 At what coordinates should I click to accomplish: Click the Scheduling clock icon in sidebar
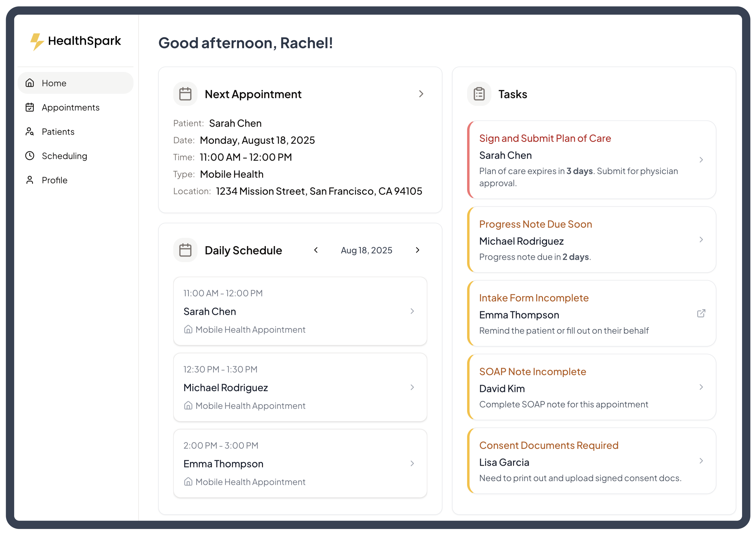point(30,156)
